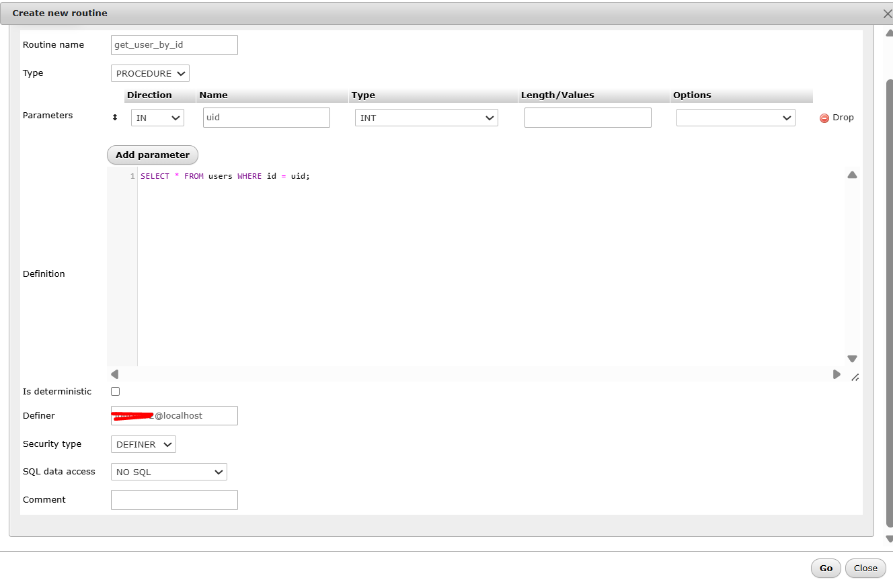Close dialog with the X icon

887,13
